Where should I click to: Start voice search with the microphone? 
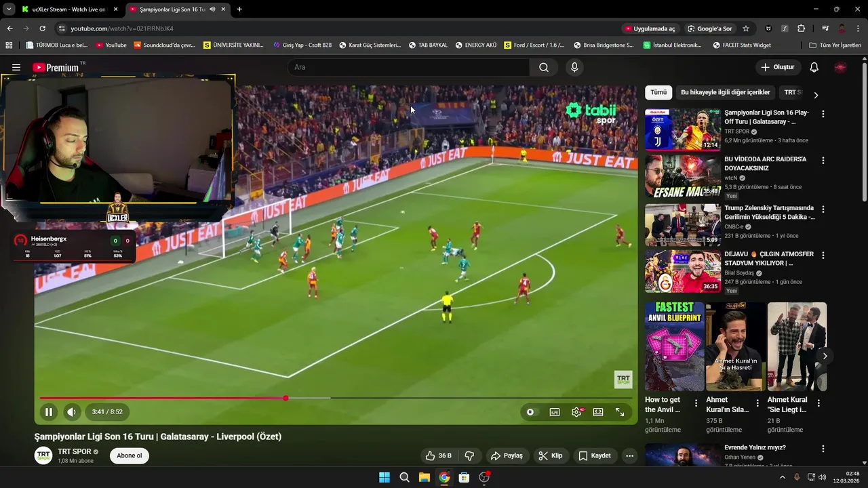tap(574, 67)
